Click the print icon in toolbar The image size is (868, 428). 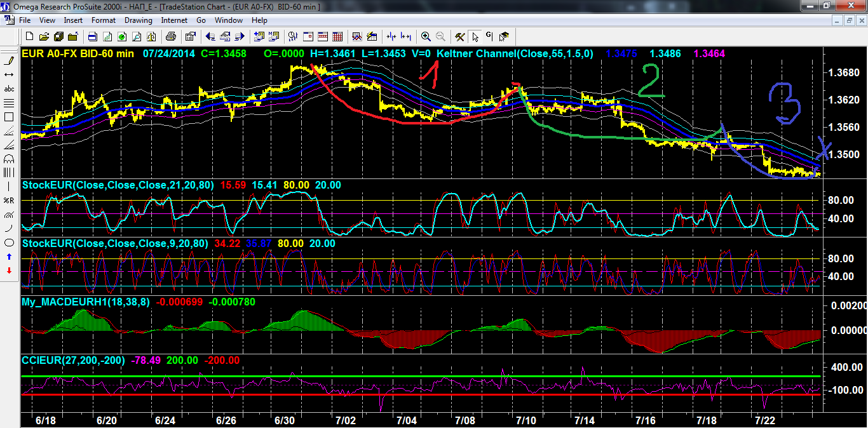pos(172,36)
